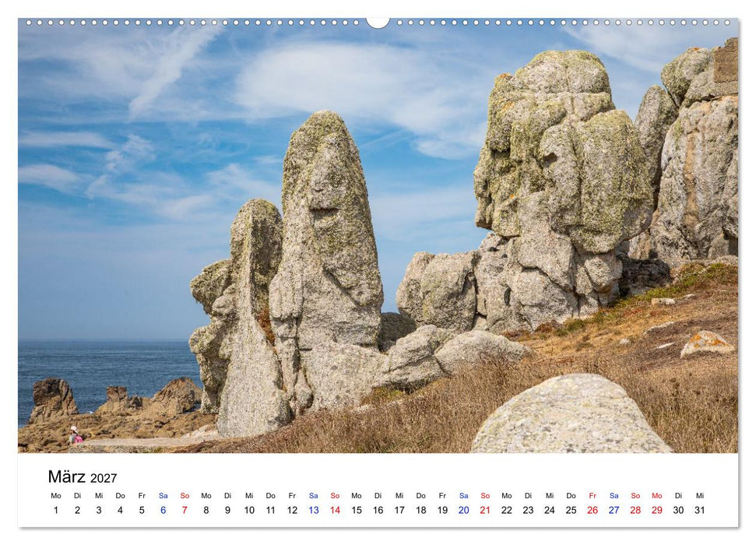Select Sunday the 14th
756x545 pixels.
[x=335, y=510]
